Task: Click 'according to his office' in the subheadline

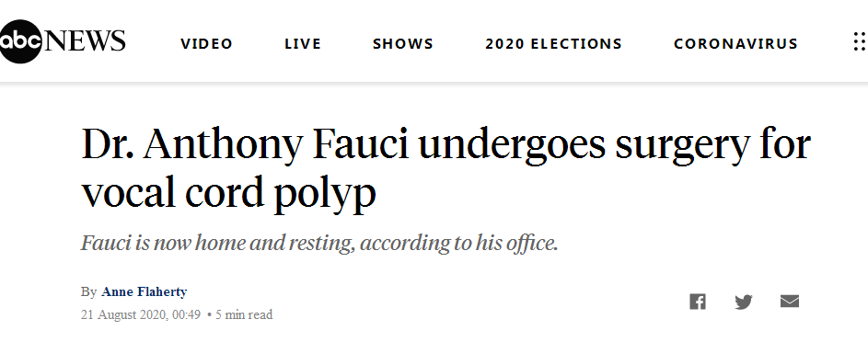Action: click(x=459, y=243)
